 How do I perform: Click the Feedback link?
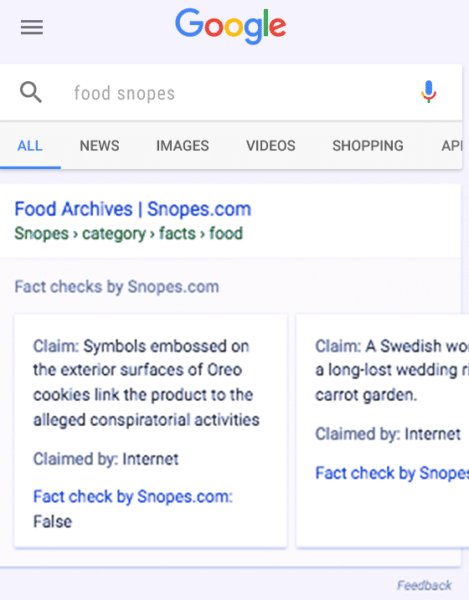424,585
